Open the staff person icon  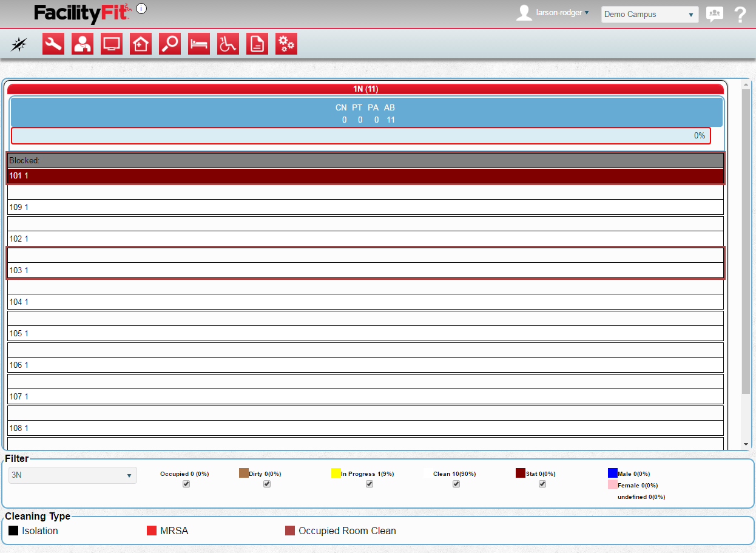83,44
